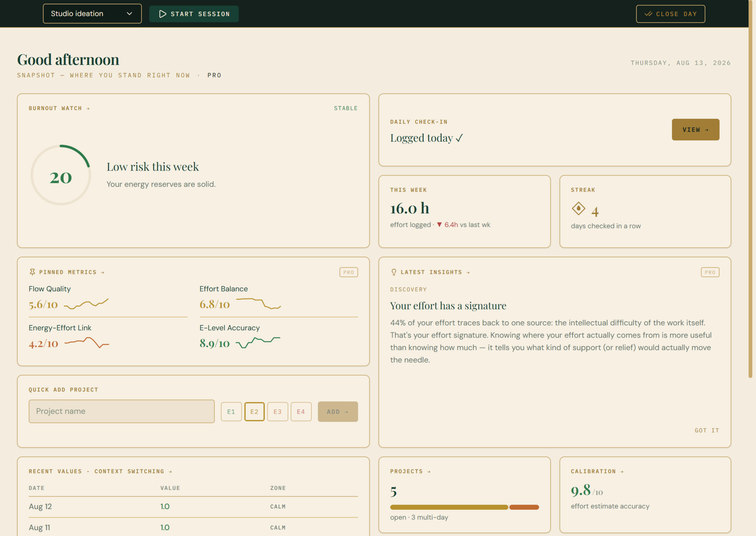Select effort level E3

click(278, 412)
